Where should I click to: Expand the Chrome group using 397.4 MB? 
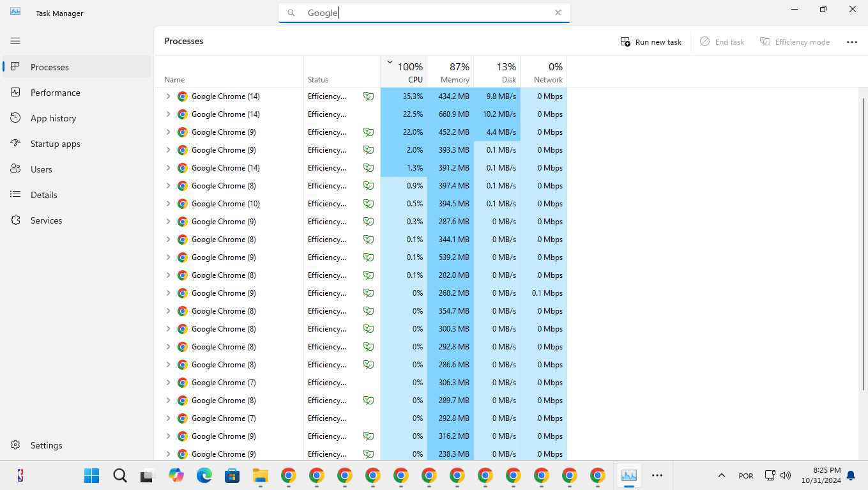pyautogui.click(x=168, y=186)
